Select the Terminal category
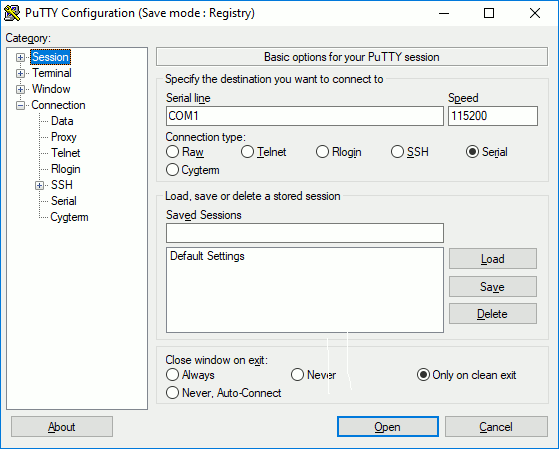559x449 pixels. (52, 73)
